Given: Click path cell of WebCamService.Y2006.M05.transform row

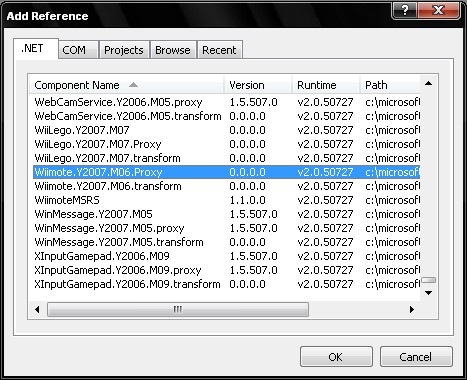Looking at the screenshot, I should [x=392, y=116].
